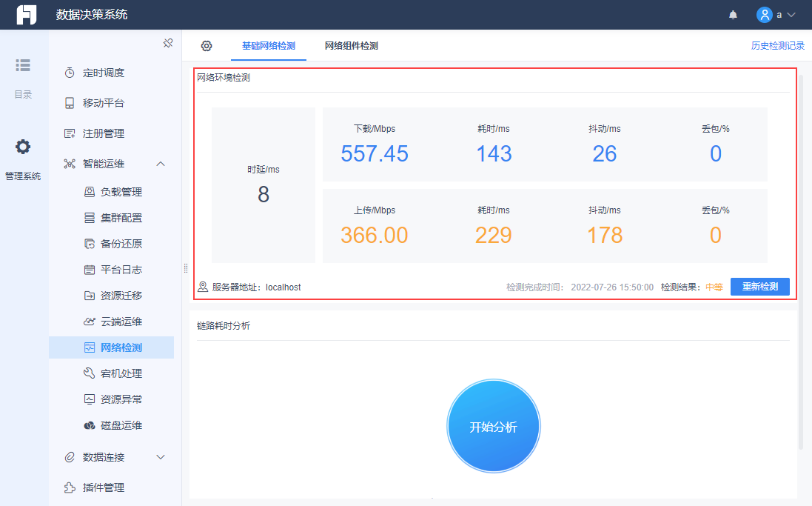Click the detection time 2022-07-26 15:50:00
The width and height of the screenshot is (812, 506).
(x=612, y=287)
